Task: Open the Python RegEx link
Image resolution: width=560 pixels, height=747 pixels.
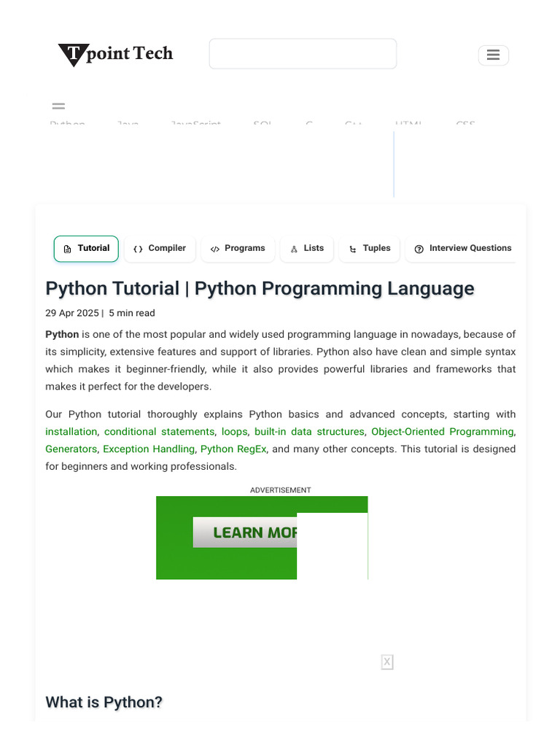Action: coord(233,449)
